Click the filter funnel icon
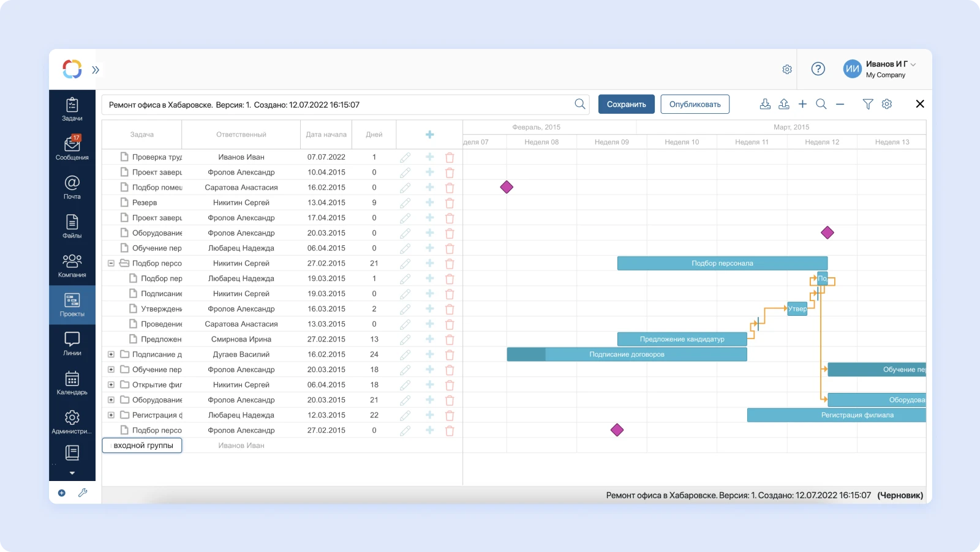This screenshot has height=552, width=980. click(x=867, y=104)
